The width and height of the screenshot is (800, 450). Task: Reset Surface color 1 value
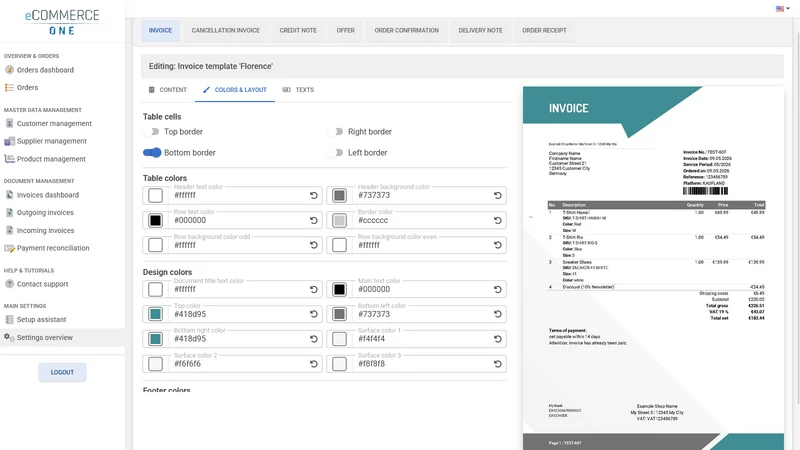pyautogui.click(x=497, y=339)
